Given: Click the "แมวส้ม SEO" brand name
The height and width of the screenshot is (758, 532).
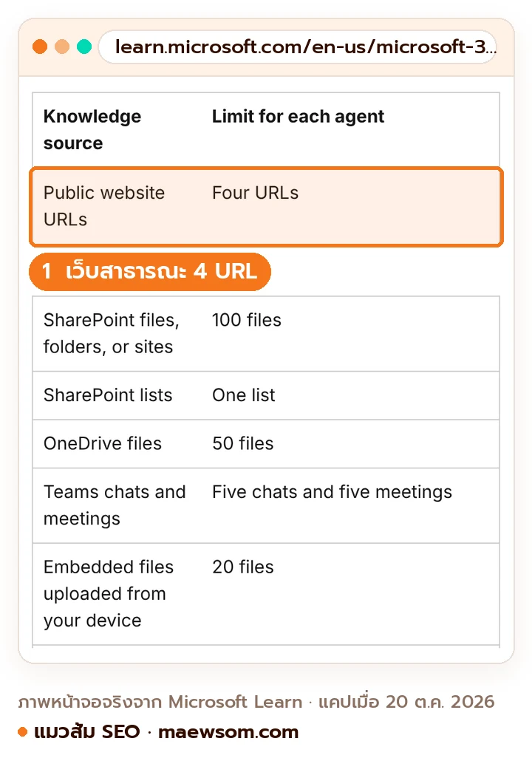Looking at the screenshot, I should pyautogui.click(x=87, y=732).
